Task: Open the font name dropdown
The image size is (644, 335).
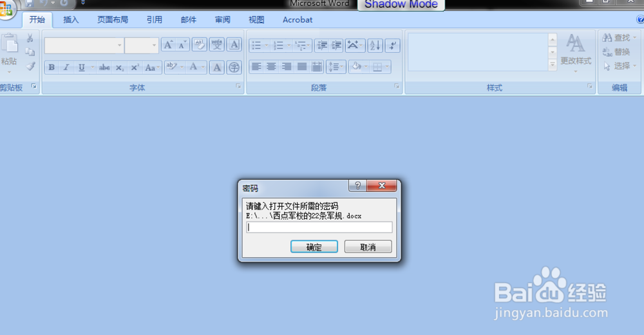Action: (120, 45)
